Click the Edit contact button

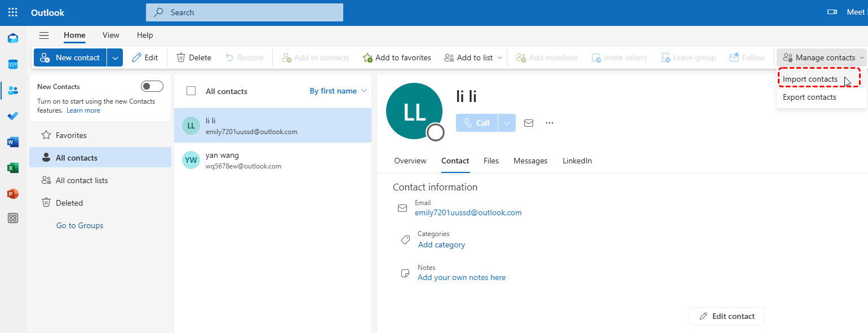coord(727,316)
